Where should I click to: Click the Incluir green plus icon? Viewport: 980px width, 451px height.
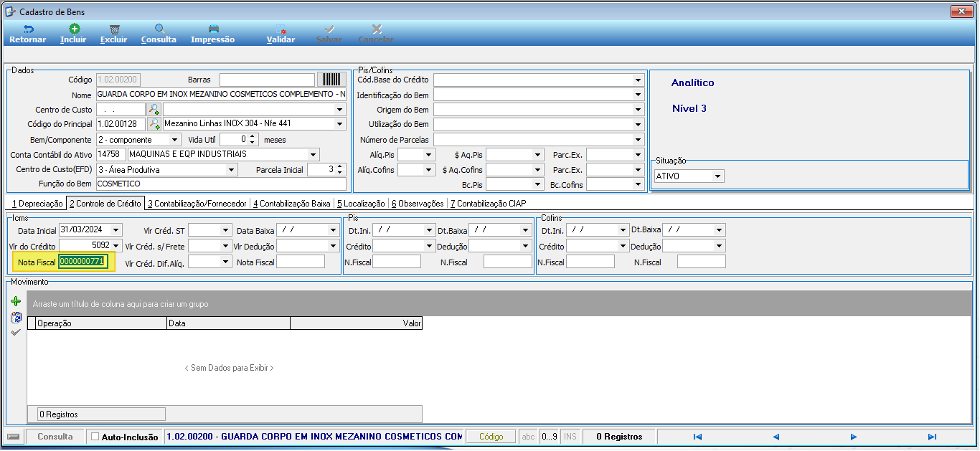[x=74, y=29]
